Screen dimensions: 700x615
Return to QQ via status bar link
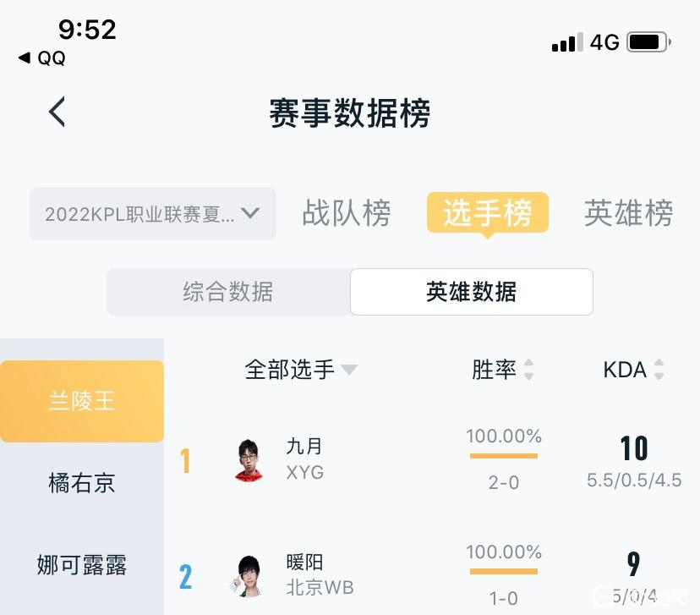click(42, 58)
